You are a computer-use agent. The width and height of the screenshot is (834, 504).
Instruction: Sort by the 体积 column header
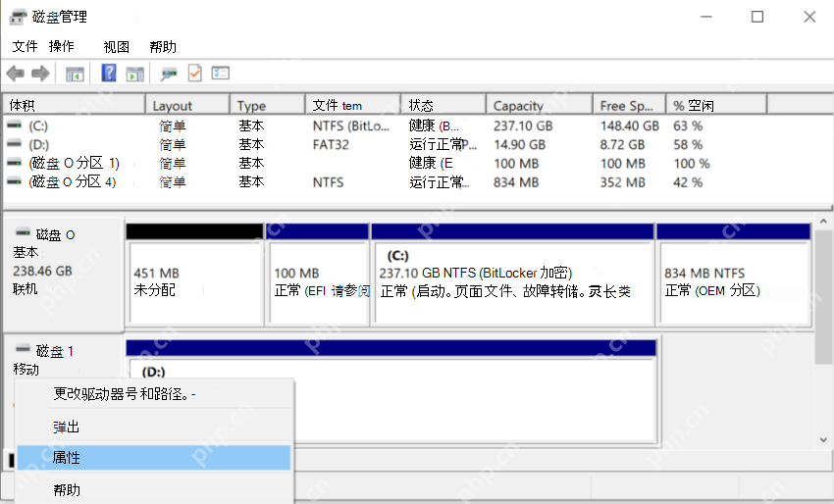pyautogui.click(x=75, y=105)
